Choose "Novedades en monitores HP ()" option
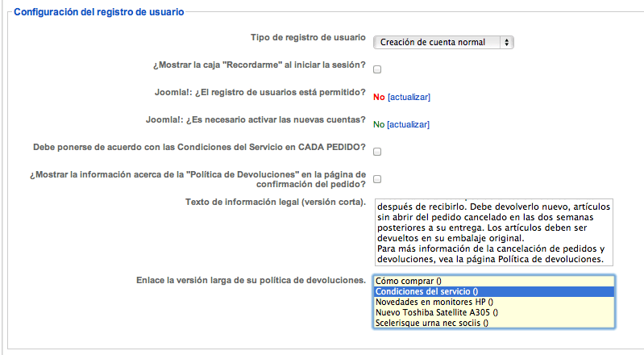Image resolution: width=644 pixels, height=355 pixels. pyautogui.click(x=494, y=302)
